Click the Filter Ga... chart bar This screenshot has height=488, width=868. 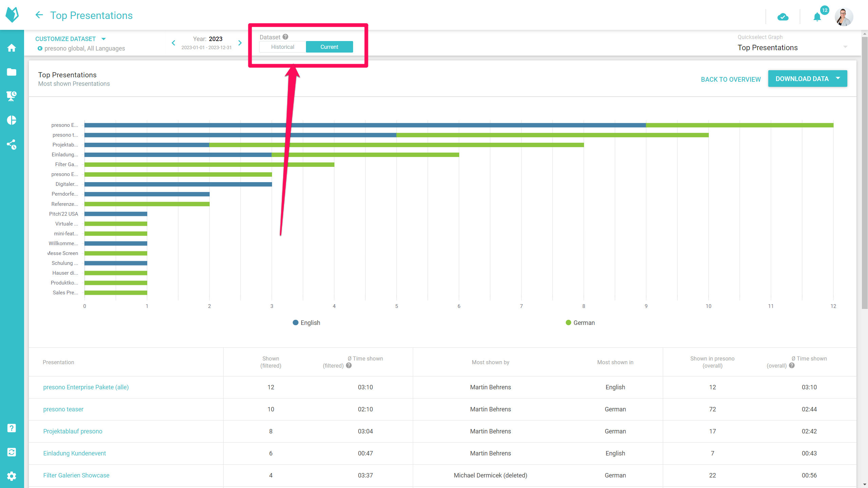tap(209, 164)
